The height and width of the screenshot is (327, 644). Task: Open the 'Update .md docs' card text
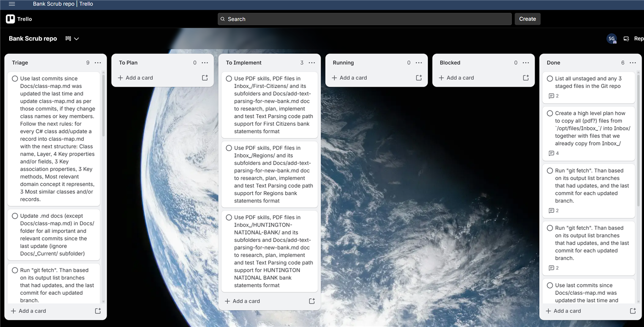[x=57, y=235]
